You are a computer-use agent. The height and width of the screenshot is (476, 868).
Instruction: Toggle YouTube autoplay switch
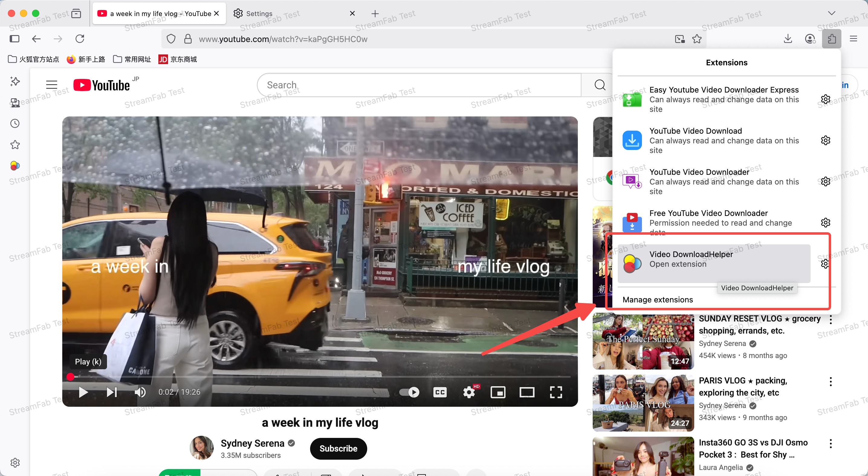point(409,392)
